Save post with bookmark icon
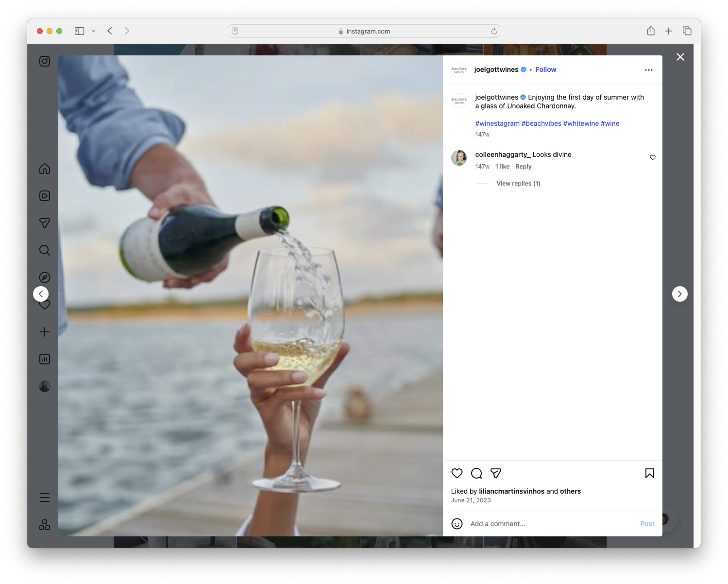 [650, 473]
